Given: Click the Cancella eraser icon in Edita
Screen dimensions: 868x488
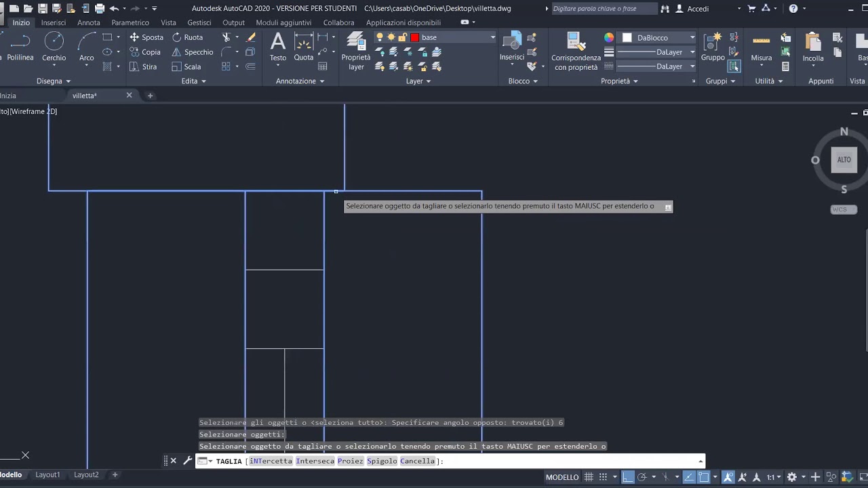Looking at the screenshot, I should [x=251, y=37].
